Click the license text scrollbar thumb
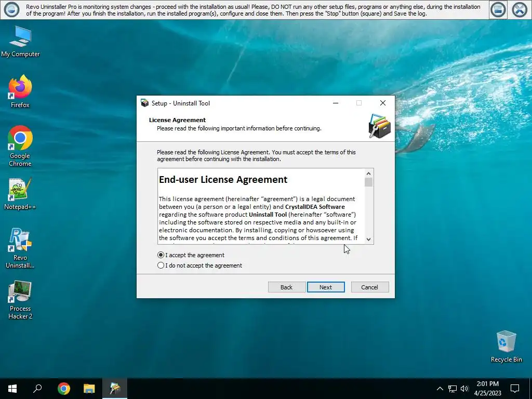This screenshot has width=532, height=399. 369,182
